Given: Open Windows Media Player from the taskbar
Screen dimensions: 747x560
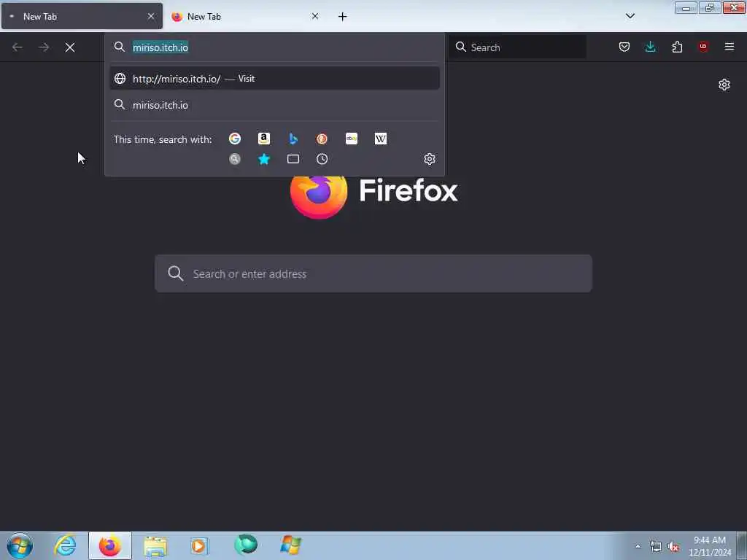Looking at the screenshot, I should pos(200,545).
